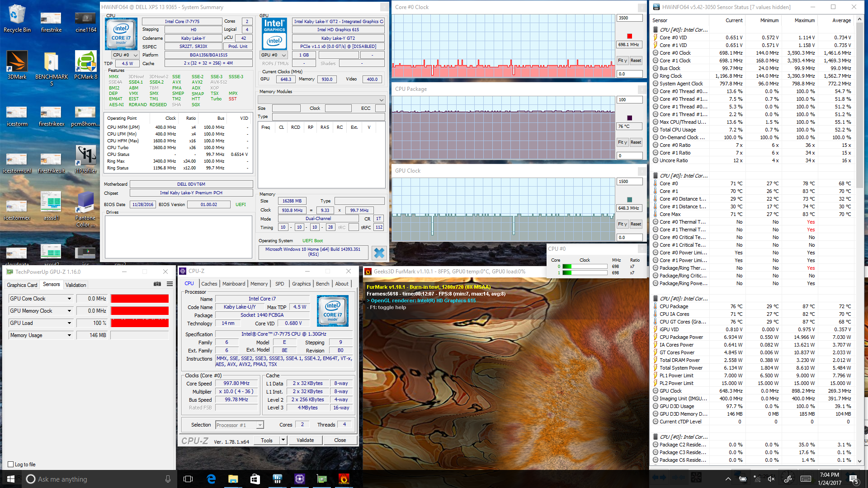Open the CPU #0 selector dropdown

125,55
